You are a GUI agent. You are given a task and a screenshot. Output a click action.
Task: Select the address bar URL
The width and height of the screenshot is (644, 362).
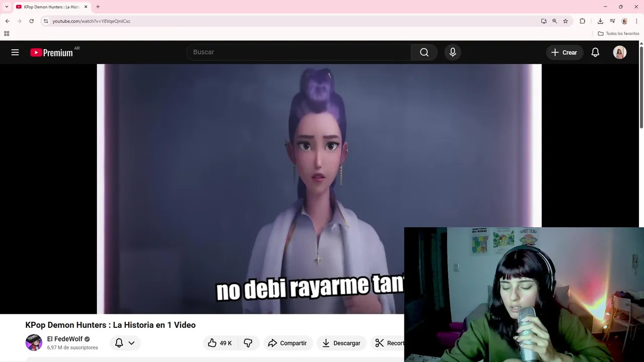pyautogui.click(x=92, y=21)
